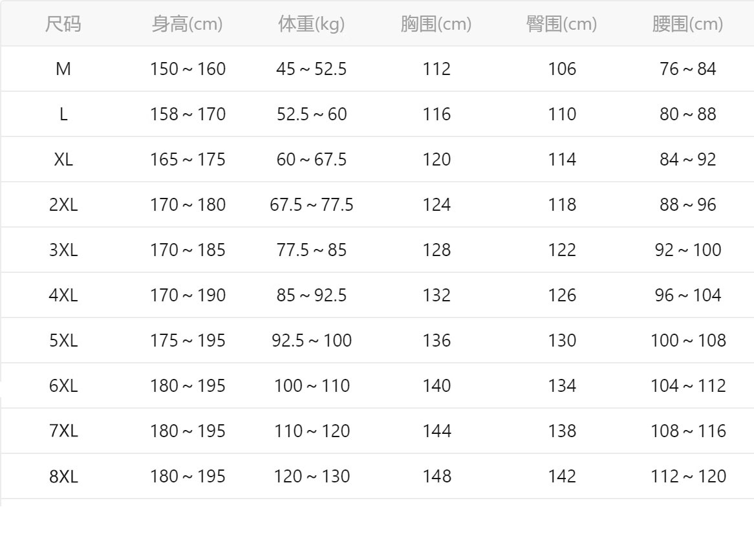Click height cell 170 ~ 190
754x560 pixels.
coord(188,296)
